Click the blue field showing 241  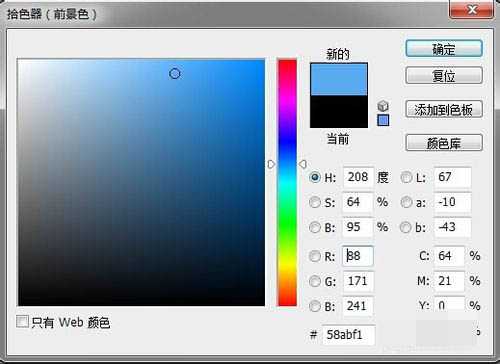358,306
